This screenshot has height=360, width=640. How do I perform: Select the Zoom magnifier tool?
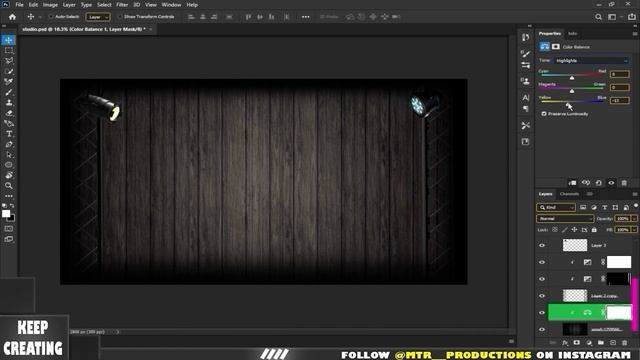tap(9, 186)
